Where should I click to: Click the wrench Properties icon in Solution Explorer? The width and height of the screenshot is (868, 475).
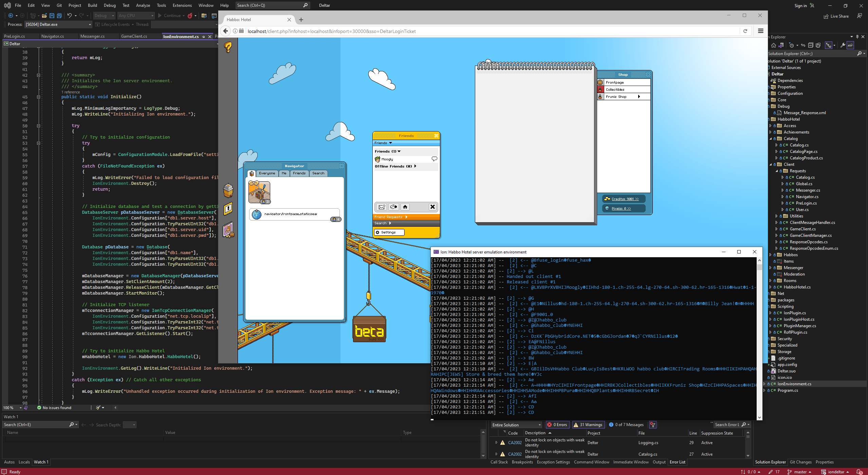843,45
